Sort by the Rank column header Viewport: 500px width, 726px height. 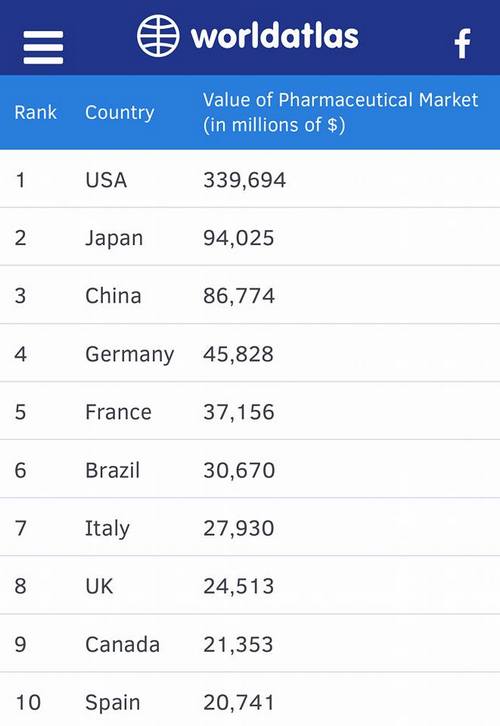(35, 113)
